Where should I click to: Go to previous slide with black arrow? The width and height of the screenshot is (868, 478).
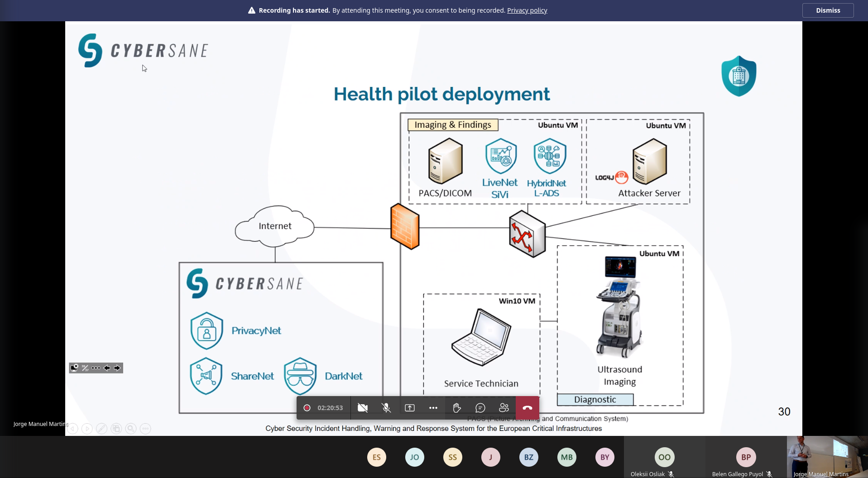pos(107,368)
